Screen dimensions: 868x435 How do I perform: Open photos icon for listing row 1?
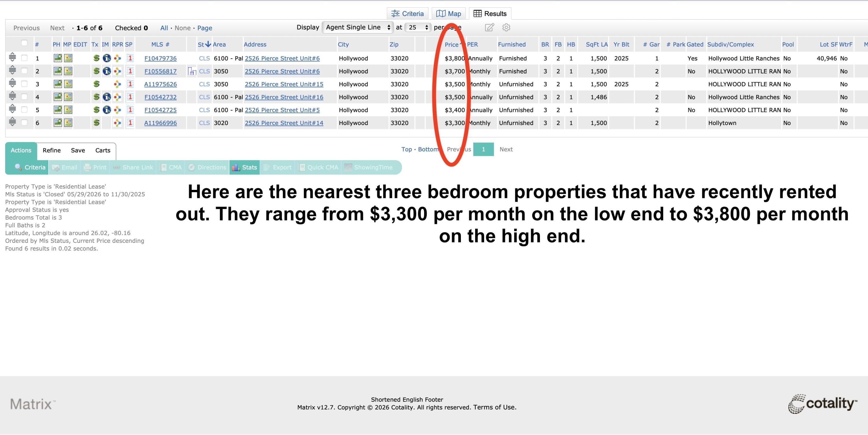[x=58, y=58]
